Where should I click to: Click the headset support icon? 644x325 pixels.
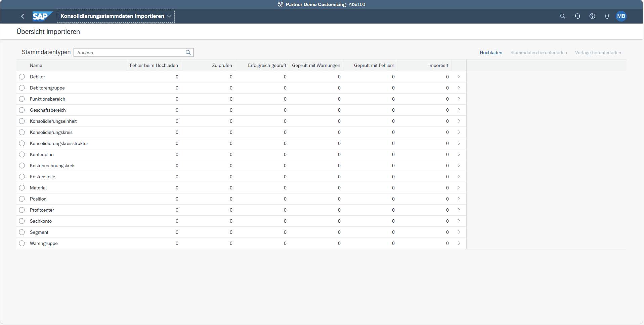577,16
